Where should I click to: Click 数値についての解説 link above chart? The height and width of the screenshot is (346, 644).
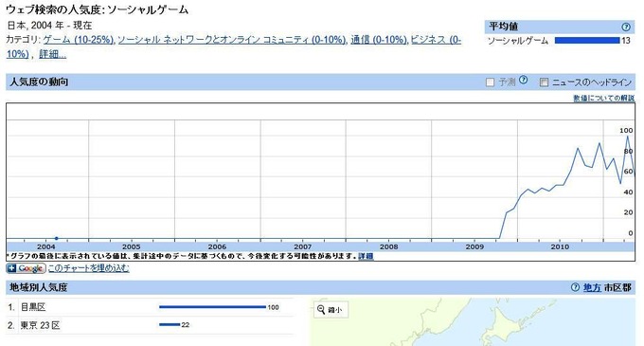(x=604, y=98)
